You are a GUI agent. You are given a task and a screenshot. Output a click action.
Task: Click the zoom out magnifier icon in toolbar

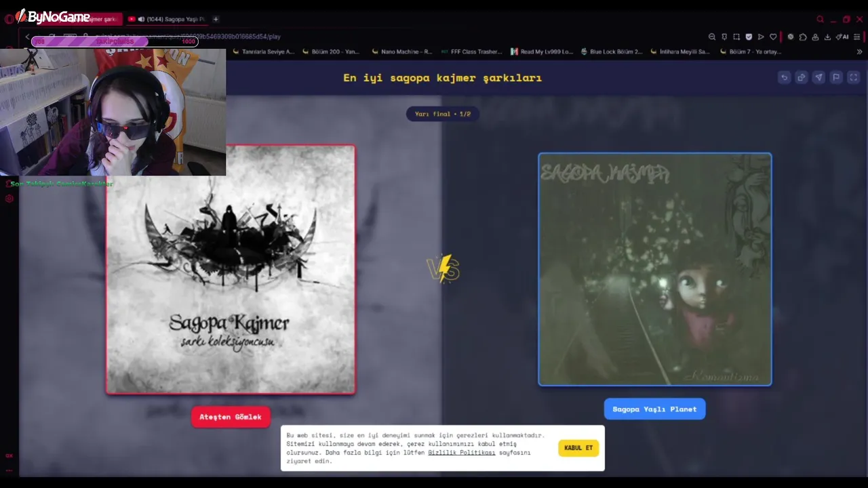point(712,37)
